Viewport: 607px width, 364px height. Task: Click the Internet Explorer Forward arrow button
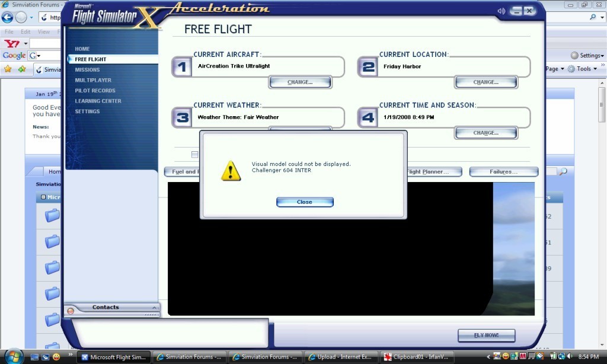(x=21, y=17)
